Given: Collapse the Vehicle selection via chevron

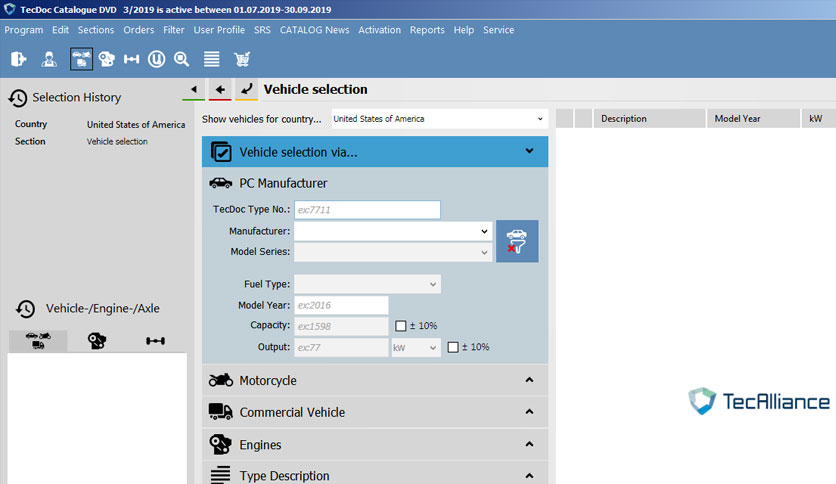Looking at the screenshot, I should pos(529,151).
